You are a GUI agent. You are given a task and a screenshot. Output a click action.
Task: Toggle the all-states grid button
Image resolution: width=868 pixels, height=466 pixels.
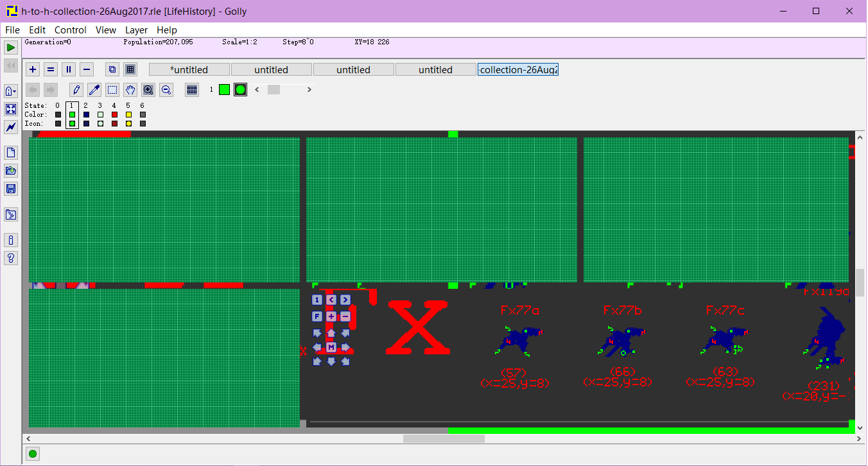pos(192,90)
